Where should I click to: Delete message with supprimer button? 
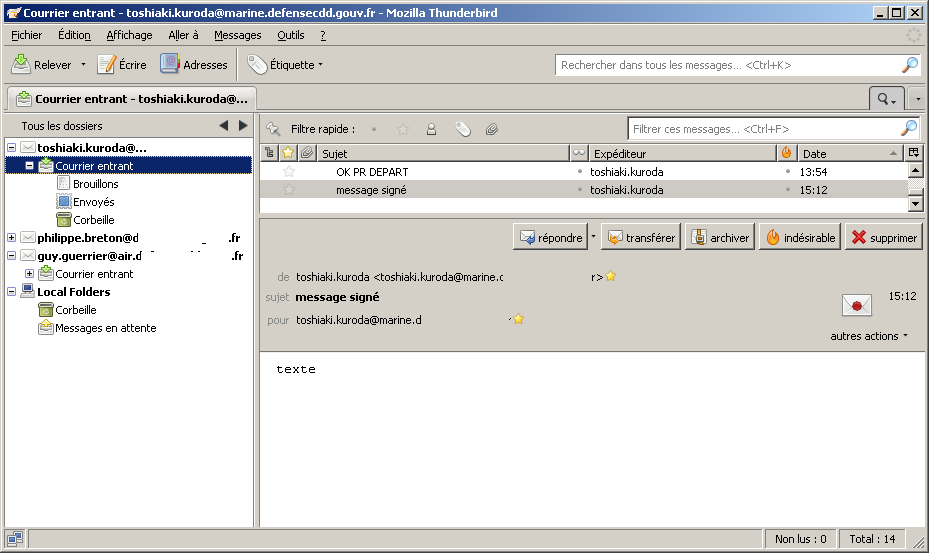883,238
